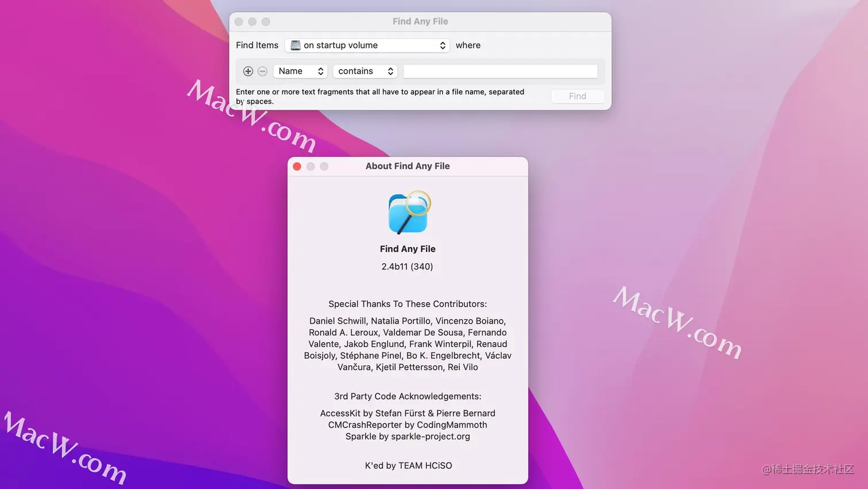Click the 'Find Any File' window title bar
Image resolution: width=868 pixels, height=489 pixels.
pos(420,22)
